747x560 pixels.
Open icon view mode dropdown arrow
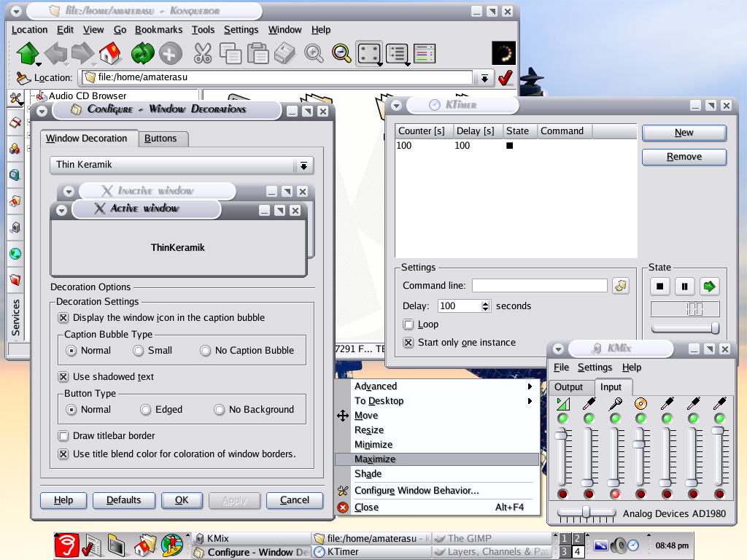coord(379,63)
